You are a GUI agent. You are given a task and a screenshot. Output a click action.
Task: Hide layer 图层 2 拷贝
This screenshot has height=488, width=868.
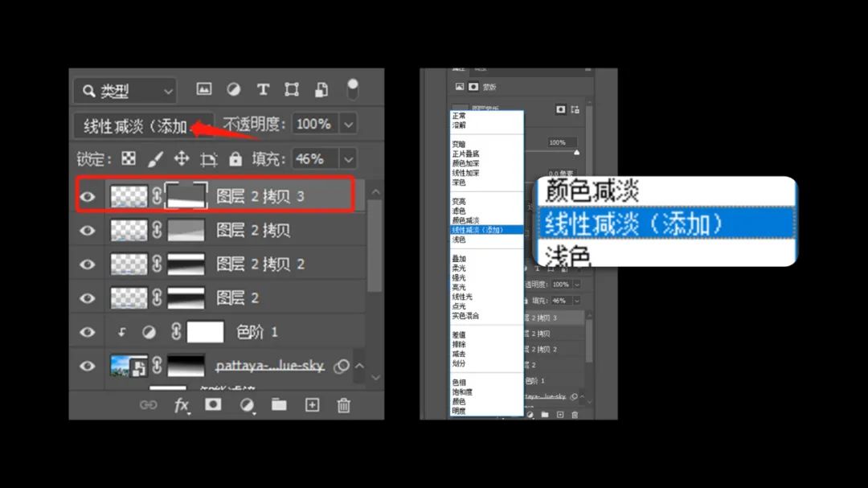tap(88, 231)
